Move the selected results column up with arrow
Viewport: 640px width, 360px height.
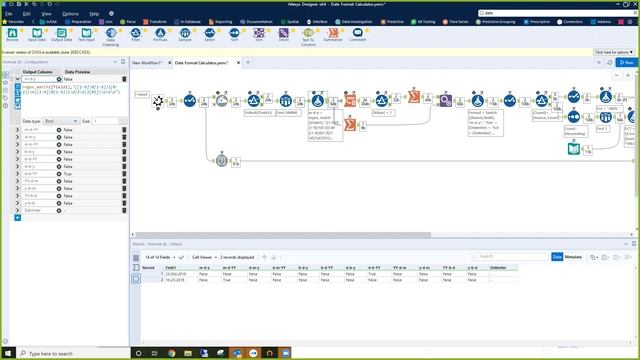(264, 257)
